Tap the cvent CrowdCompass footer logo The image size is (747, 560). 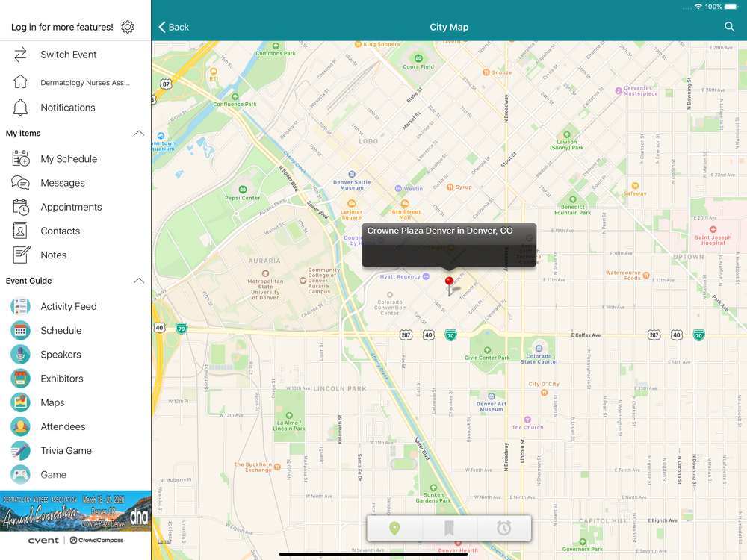pyautogui.click(x=75, y=540)
